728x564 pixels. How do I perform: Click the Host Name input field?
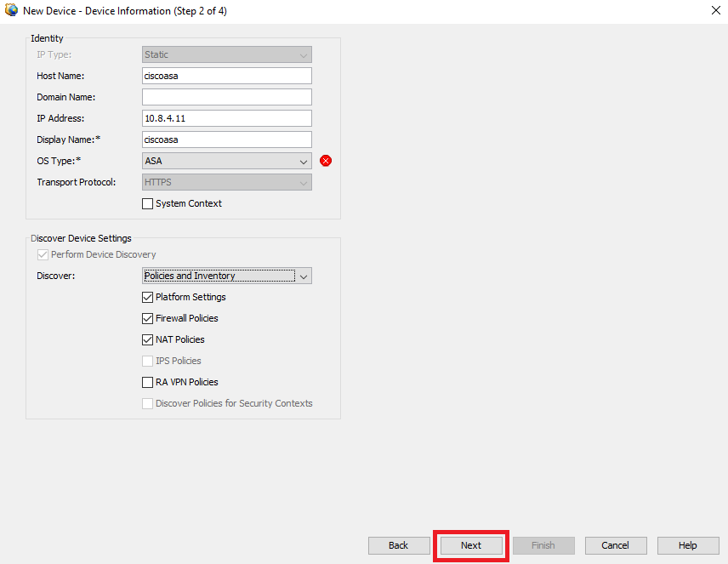tap(226, 76)
